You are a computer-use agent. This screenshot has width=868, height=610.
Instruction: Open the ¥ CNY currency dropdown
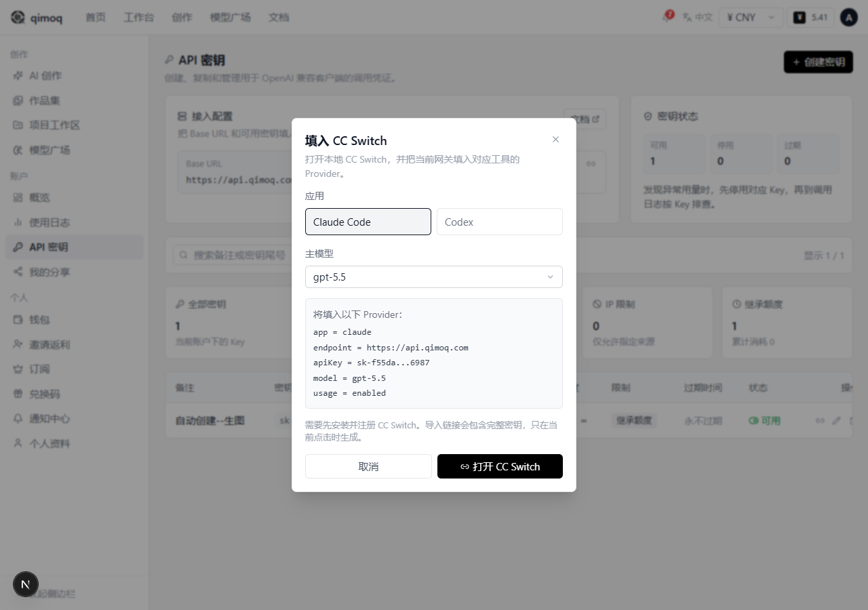point(751,18)
